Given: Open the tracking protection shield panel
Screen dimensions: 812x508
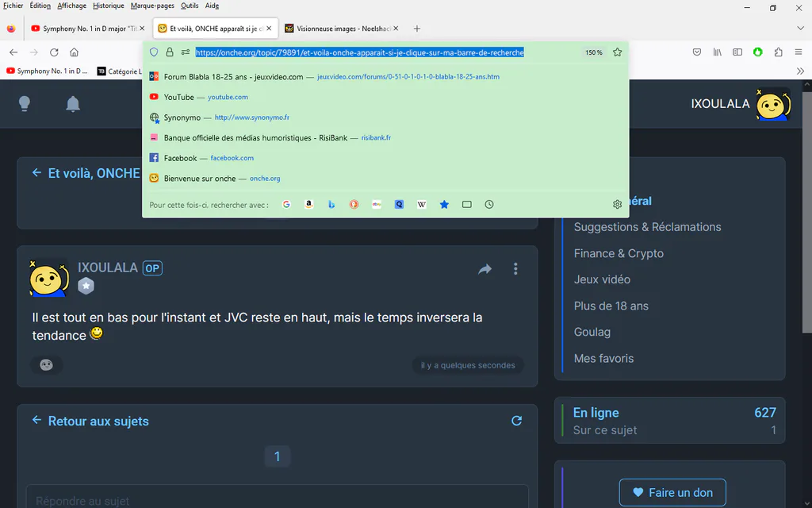Looking at the screenshot, I should [x=154, y=52].
